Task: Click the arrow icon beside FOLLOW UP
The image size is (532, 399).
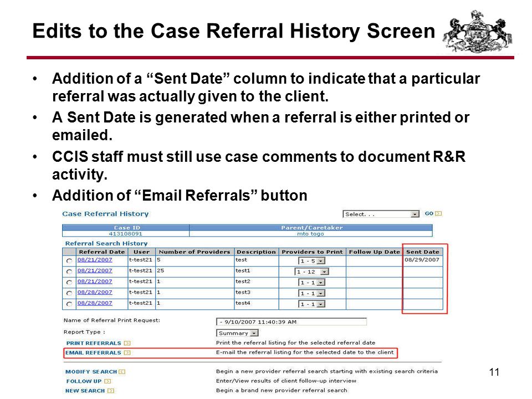Action: [x=108, y=381]
